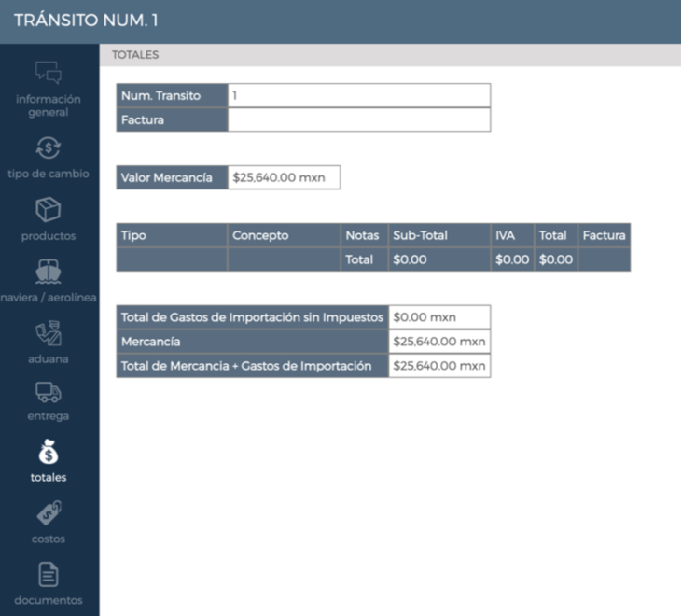Click the Num. Transito input field
Viewport: 682px width, 616px height.
click(359, 96)
